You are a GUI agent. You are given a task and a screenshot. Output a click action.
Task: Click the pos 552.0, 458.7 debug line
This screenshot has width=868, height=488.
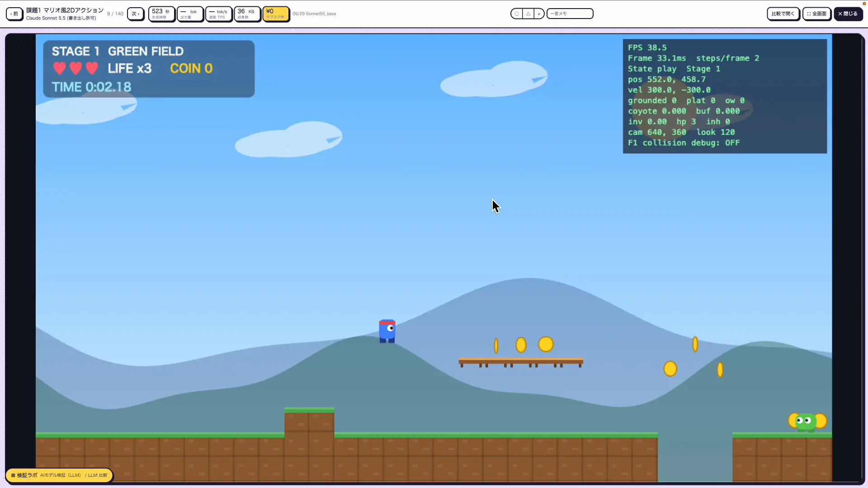pyautogui.click(x=666, y=80)
